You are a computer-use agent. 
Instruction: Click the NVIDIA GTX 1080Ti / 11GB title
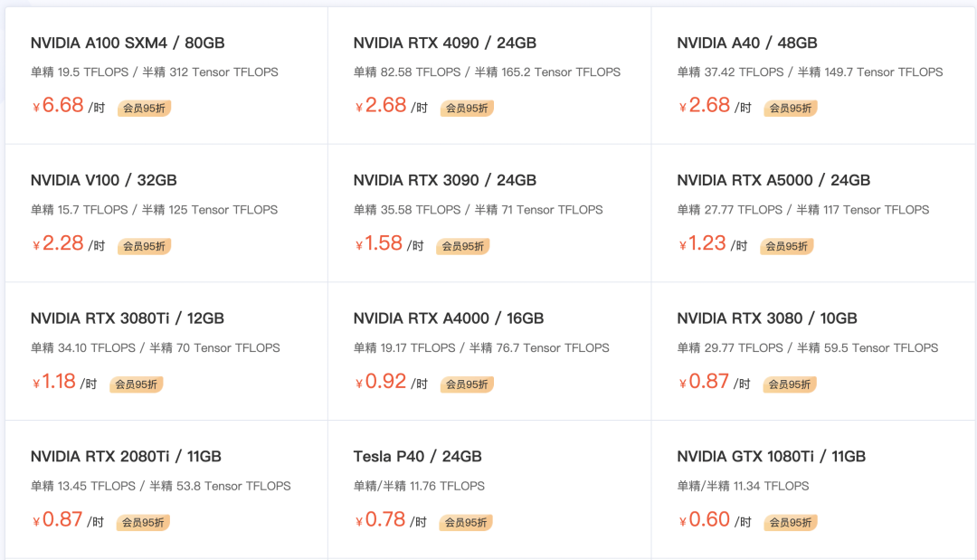point(771,456)
